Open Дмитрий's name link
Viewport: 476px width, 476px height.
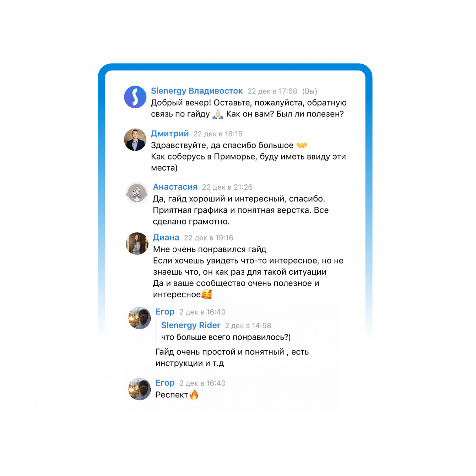(170, 134)
